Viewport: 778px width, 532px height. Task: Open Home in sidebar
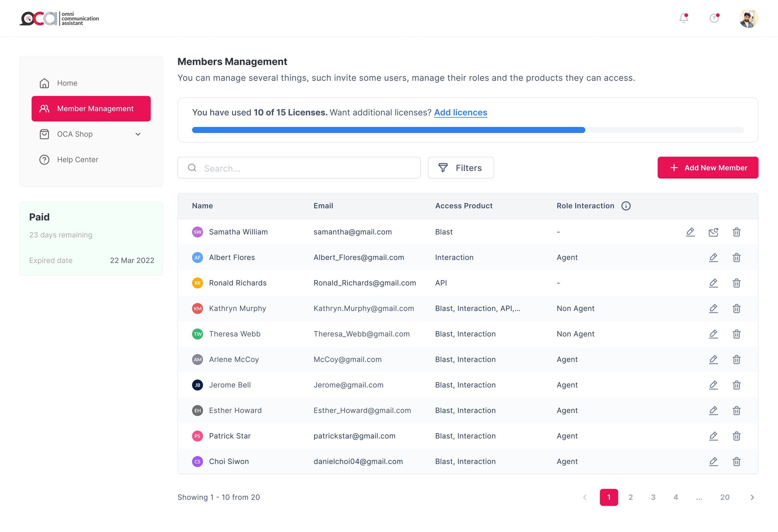[x=67, y=83]
